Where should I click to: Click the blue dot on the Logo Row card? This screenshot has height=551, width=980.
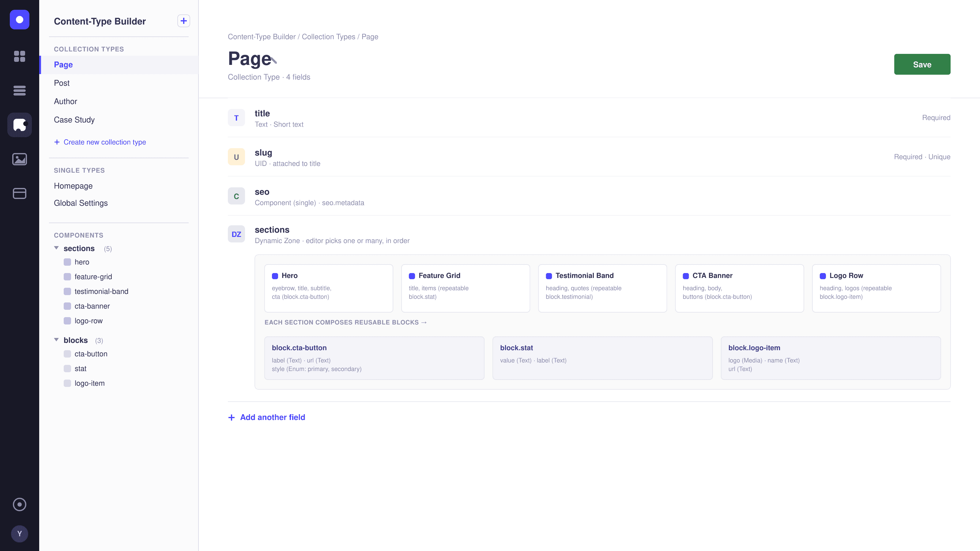823,276
